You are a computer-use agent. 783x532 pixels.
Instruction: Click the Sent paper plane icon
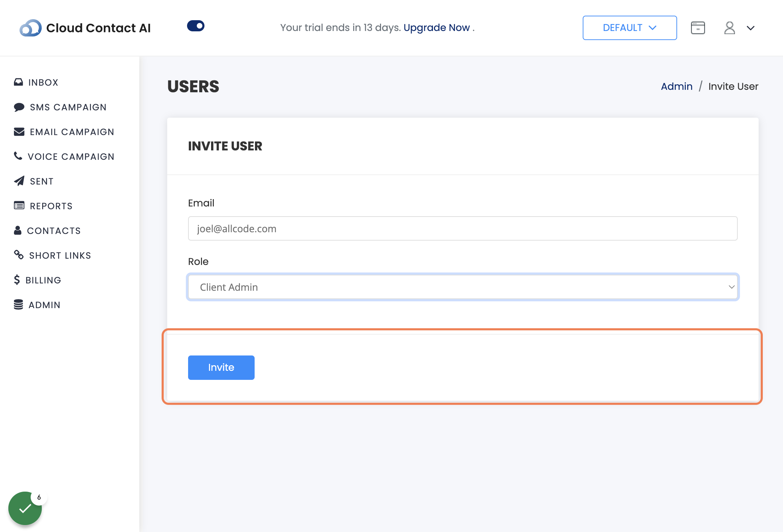click(19, 181)
